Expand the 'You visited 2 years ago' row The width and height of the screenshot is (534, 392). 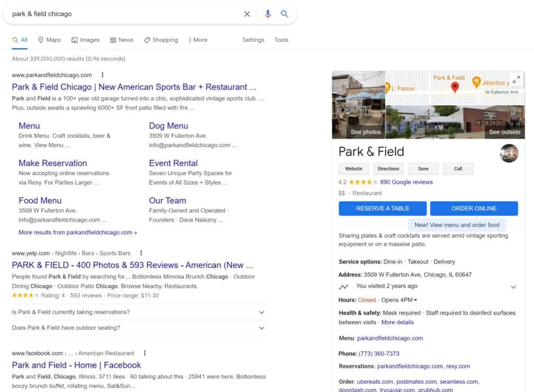coord(428,287)
